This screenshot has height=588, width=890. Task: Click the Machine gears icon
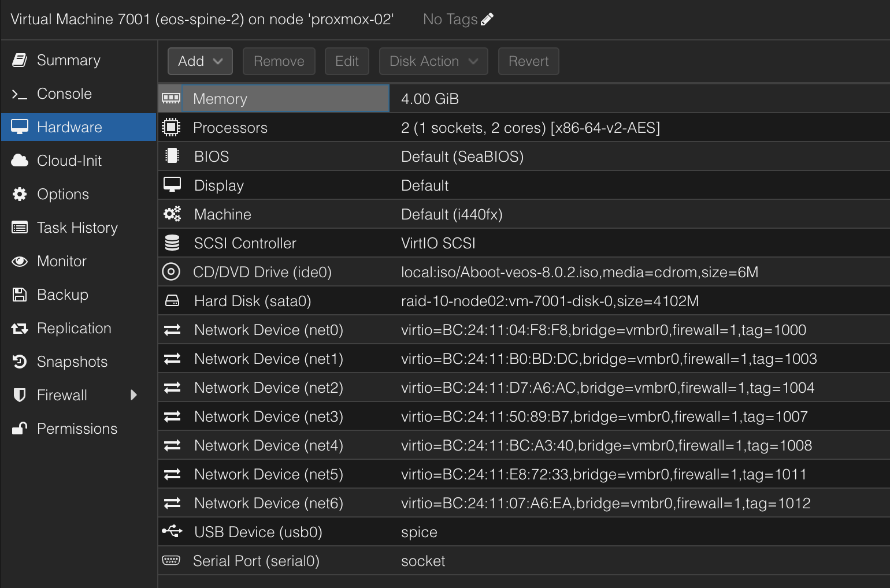(x=172, y=214)
